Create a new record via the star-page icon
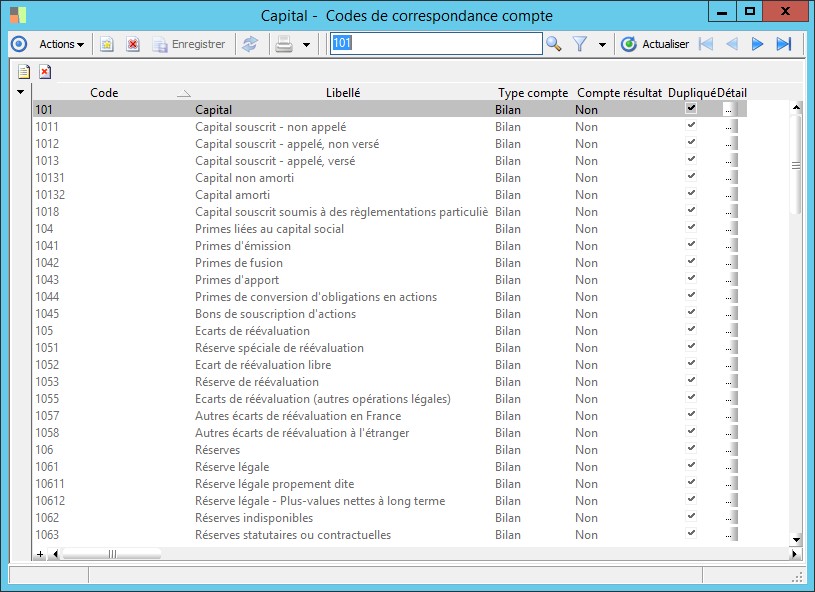815x592 pixels. 106,44
